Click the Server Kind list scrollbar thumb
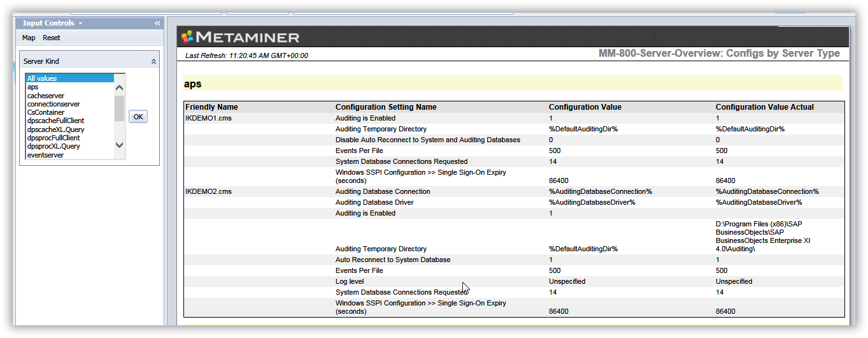 pos(119,108)
